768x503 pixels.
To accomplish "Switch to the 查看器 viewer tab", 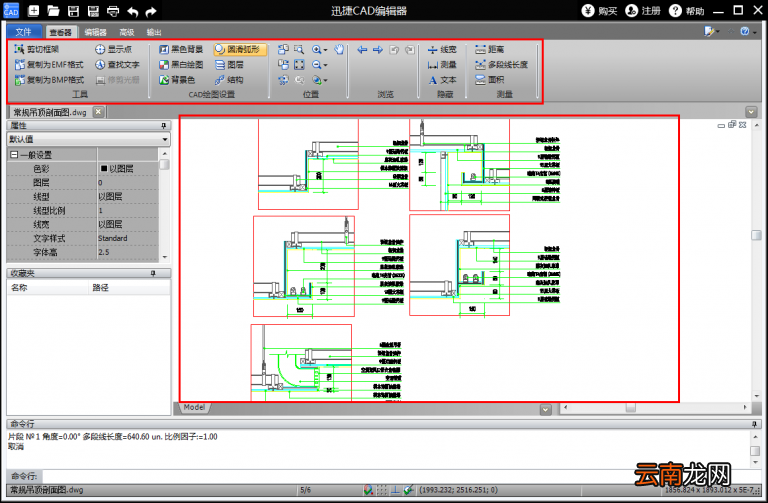I will 61,32.
